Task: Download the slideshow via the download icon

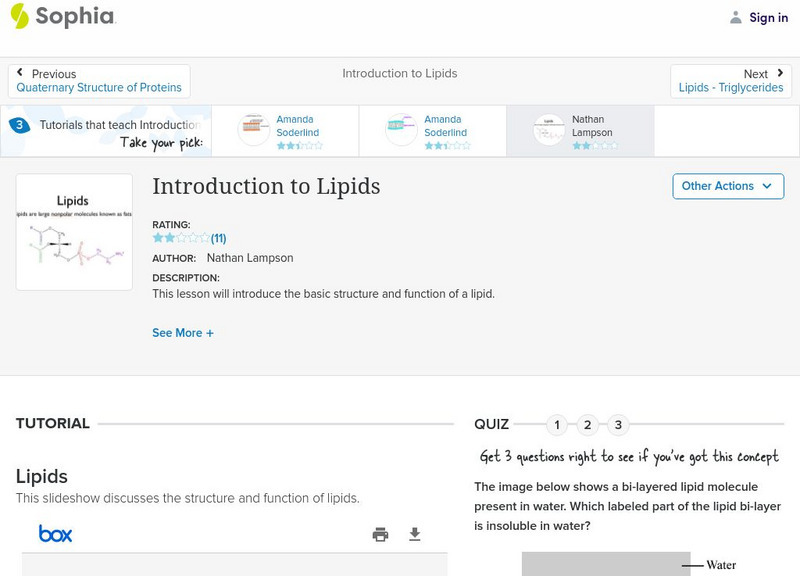Action: (x=414, y=534)
